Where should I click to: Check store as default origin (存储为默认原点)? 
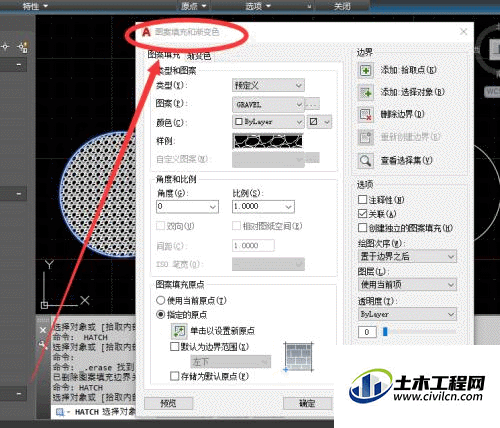point(175,376)
